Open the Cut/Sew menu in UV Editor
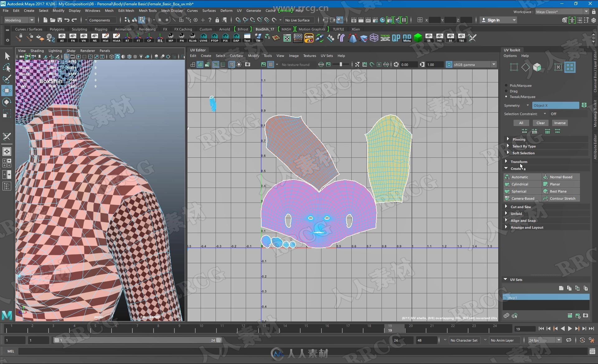This screenshot has height=364, width=598. [x=236, y=56]
